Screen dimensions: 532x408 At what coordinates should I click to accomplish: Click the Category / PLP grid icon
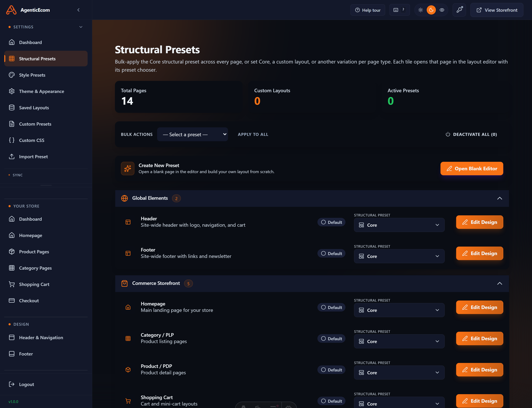[128, 338]
